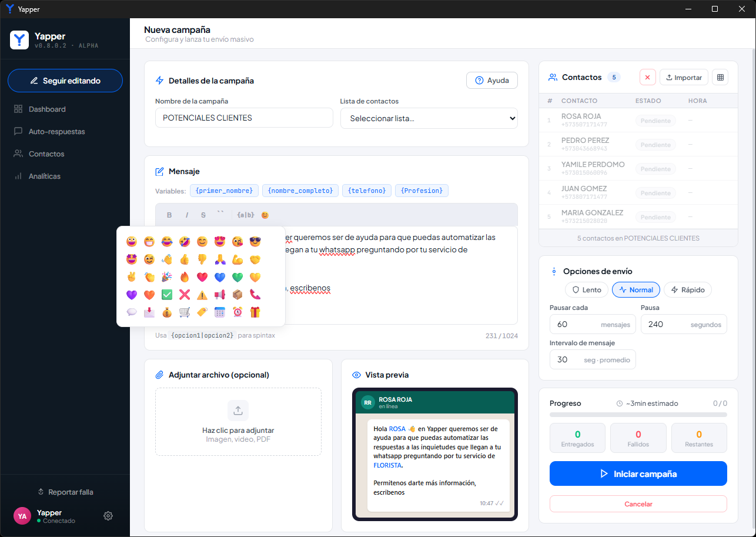Open Analíticas in sidebar
Viewport: 756px width, 537px height.
[65, 176]
